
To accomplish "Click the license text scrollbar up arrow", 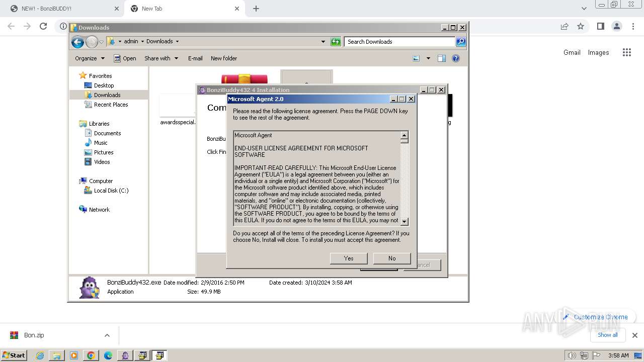I will [x=404, y=135].
